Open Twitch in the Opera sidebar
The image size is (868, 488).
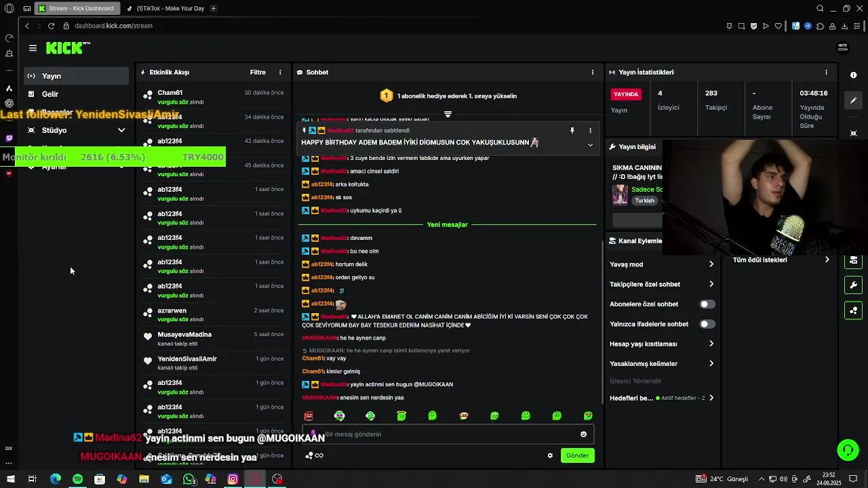(9, 138)
